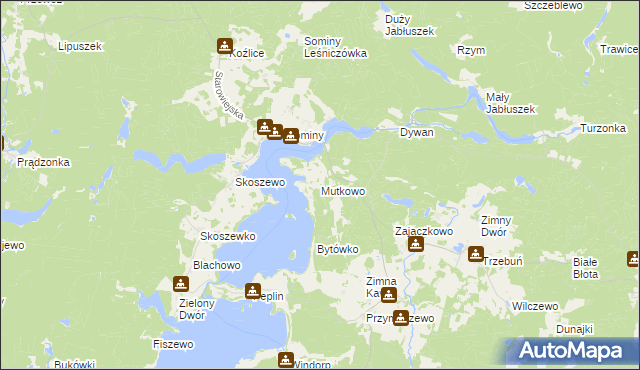Viewport: 640px width, 370px height.
Task: Click the Dywan place name
Action: coord(417,133)
